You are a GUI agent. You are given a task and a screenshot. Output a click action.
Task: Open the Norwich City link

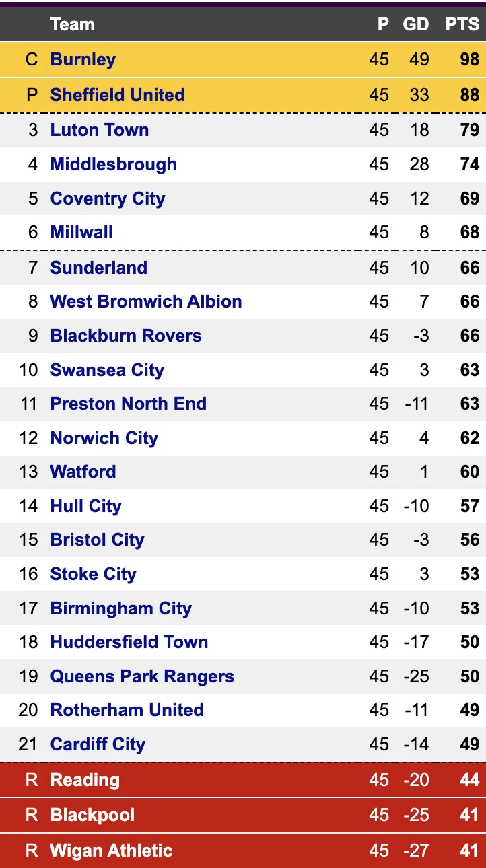pos(104,438)
